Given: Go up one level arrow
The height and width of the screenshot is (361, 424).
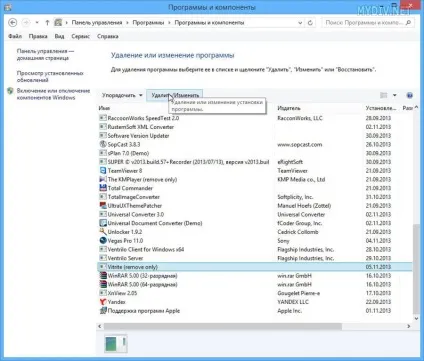Looking at the screenshot, I should coord(47,23).
